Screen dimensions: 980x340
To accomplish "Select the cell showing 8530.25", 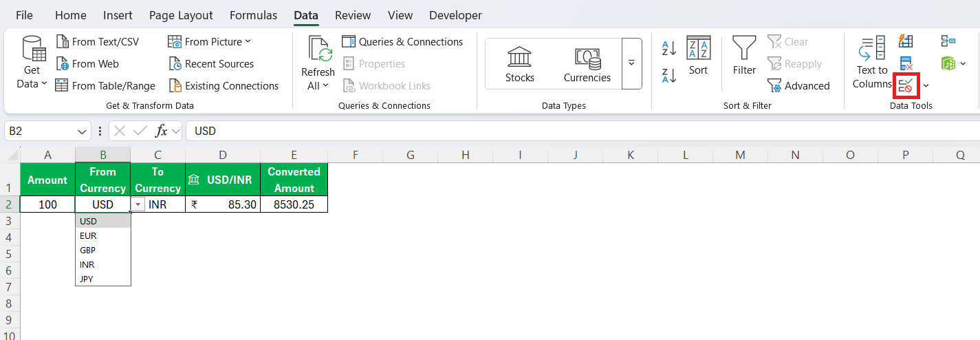I will pos(294,204).
